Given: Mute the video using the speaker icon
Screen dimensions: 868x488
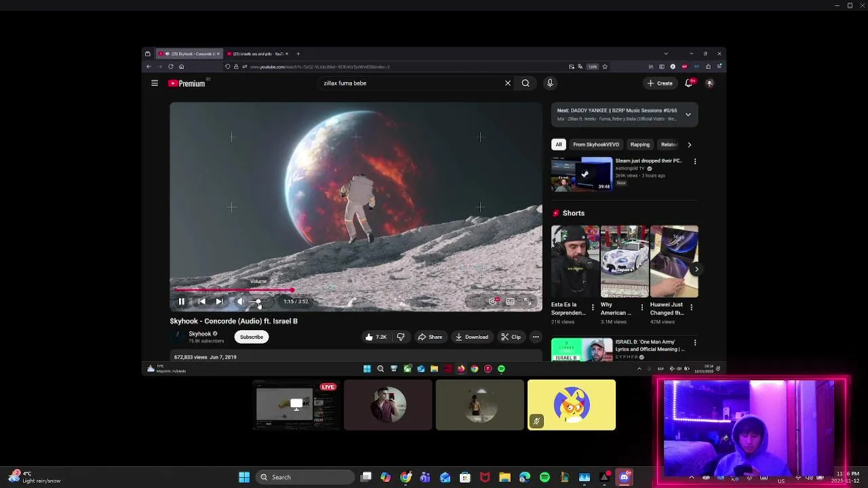Looking at the screenshot, I should (240, 302).
